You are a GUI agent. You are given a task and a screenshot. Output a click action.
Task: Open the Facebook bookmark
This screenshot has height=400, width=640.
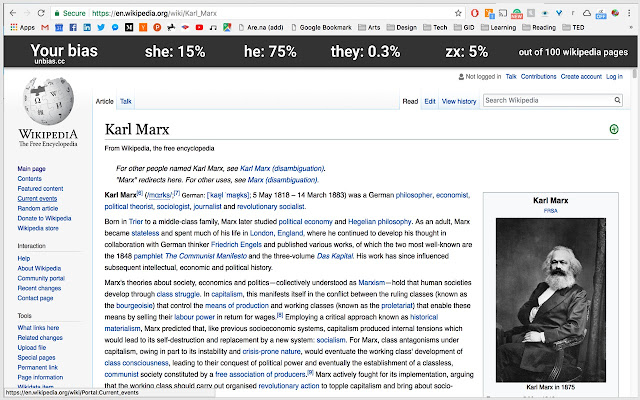coord(73,27)
